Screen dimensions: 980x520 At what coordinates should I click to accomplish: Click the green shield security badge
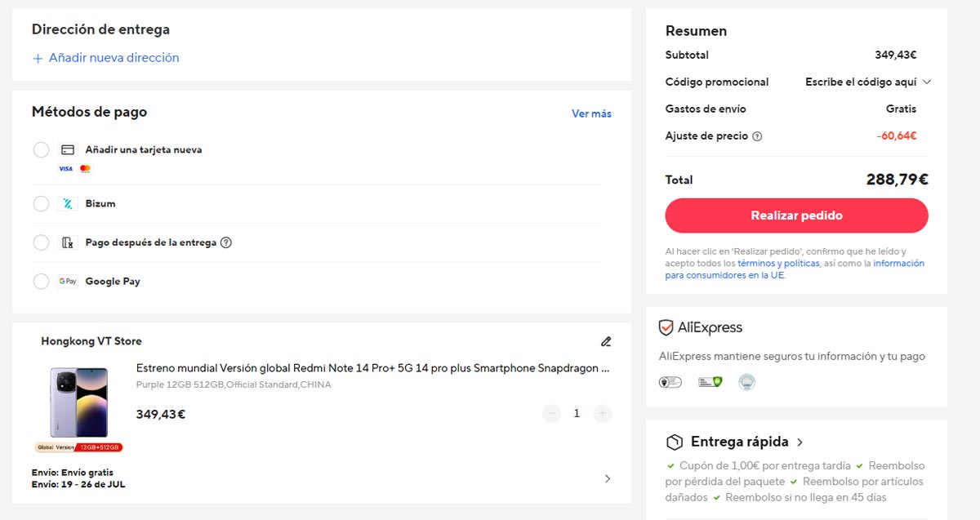click(710, 381)
